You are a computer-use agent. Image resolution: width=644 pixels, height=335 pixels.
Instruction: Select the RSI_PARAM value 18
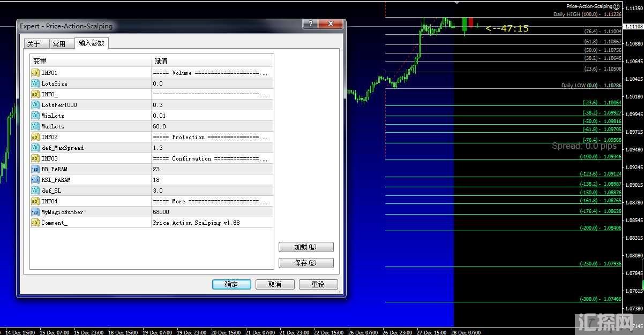pos(156,180)
